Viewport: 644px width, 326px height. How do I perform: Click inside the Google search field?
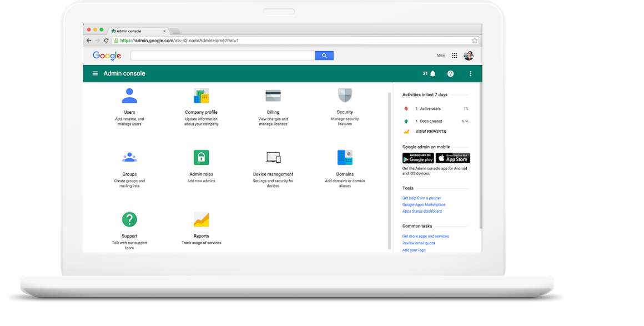[222, 56]
